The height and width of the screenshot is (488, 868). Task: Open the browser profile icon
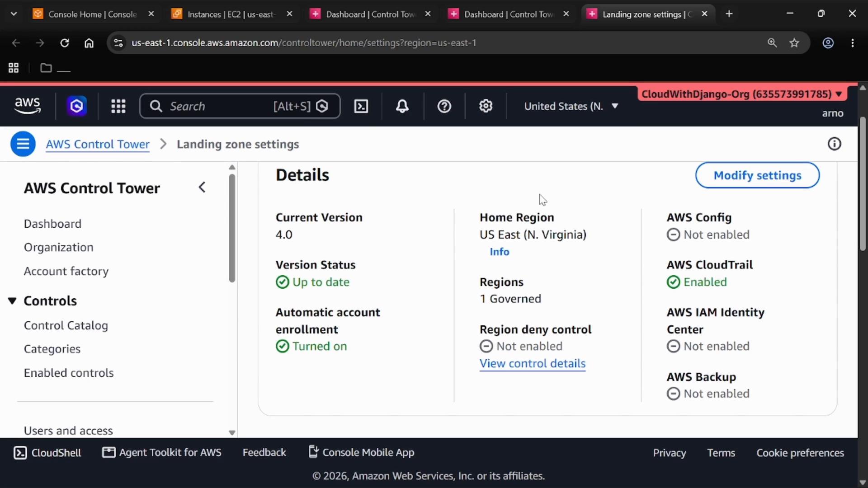pos(828,43)
